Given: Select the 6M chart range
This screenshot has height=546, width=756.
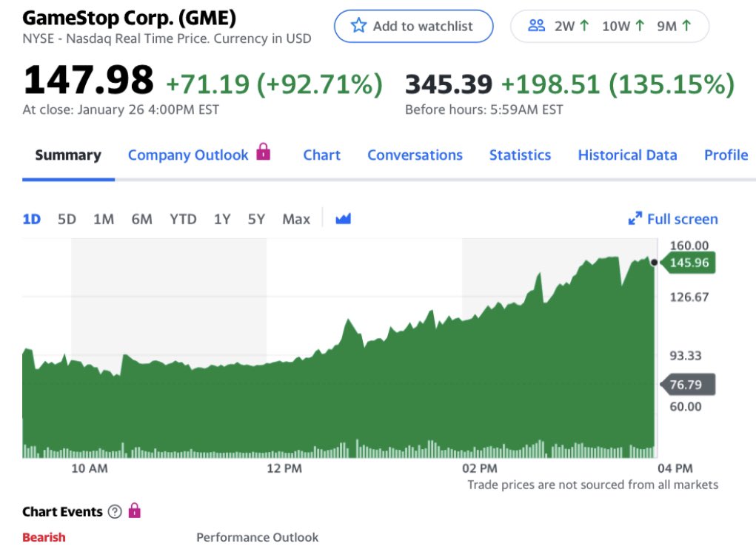Looking at the screenshot, I should pyautogui.click(x=141, y=219).
